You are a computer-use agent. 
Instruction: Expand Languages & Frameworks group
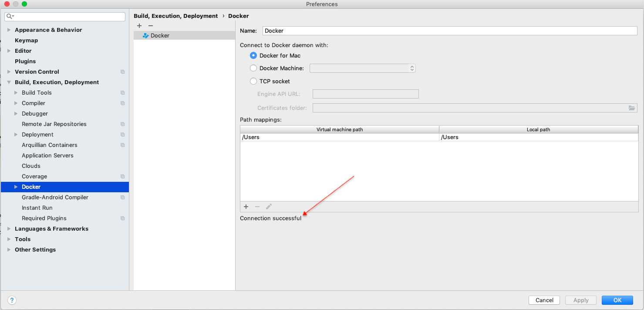coord(9,228)
